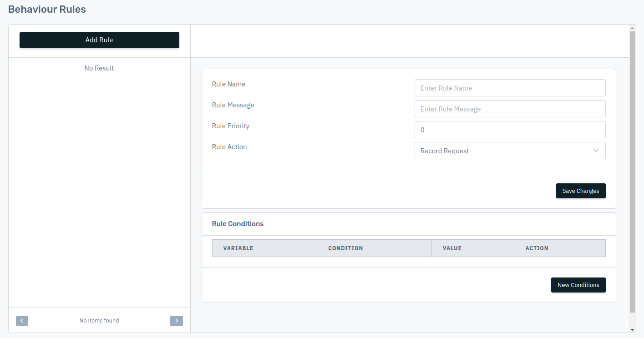The image size is (644, 338).
Task: Click the vertical scrollbar thumb
Action: (633, 172)
